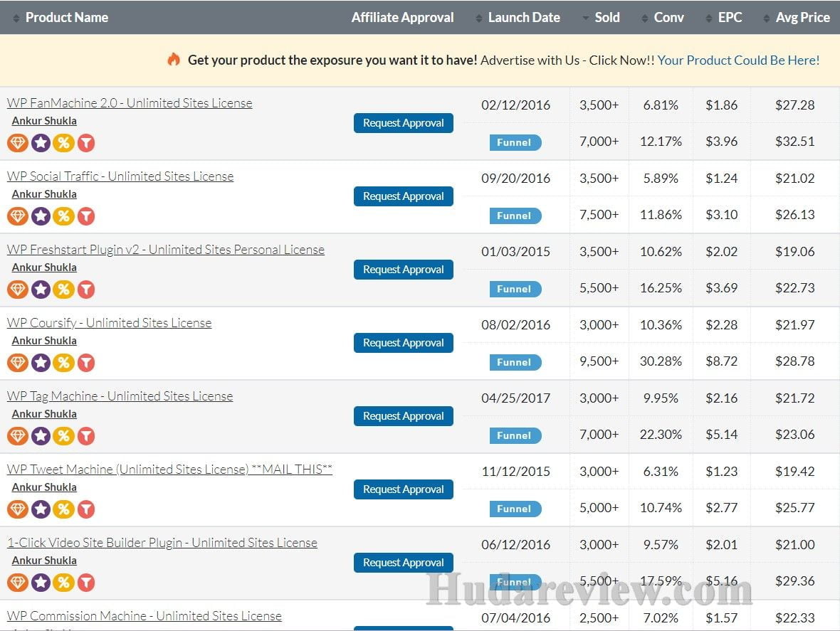Viewport: 840px width, 631px height.
Task: Request approval for WP Coursify
Action: coord(404,343)
